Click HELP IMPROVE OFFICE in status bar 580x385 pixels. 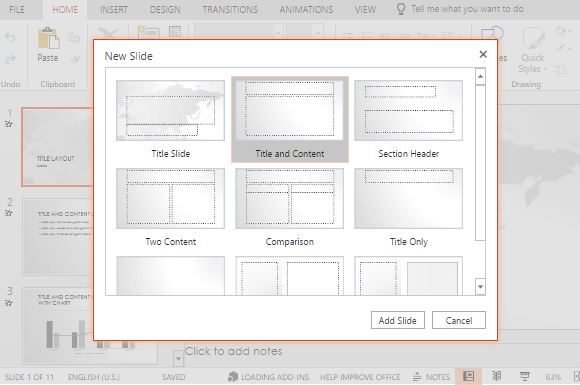click(x=360, y=377)
